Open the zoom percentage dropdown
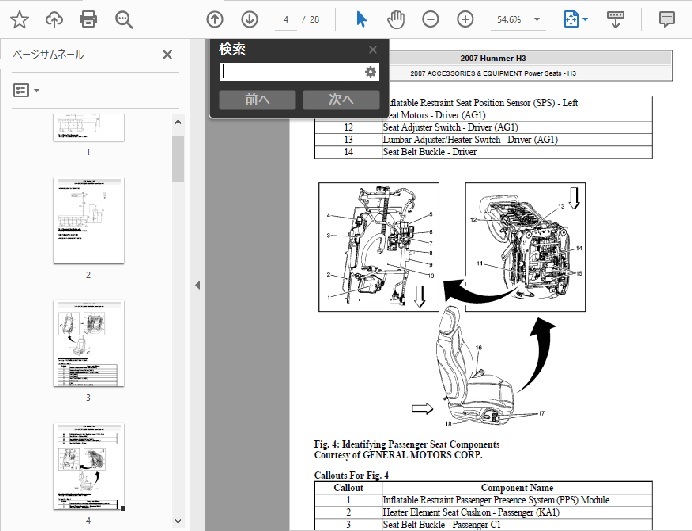 [x=537, y=19]
